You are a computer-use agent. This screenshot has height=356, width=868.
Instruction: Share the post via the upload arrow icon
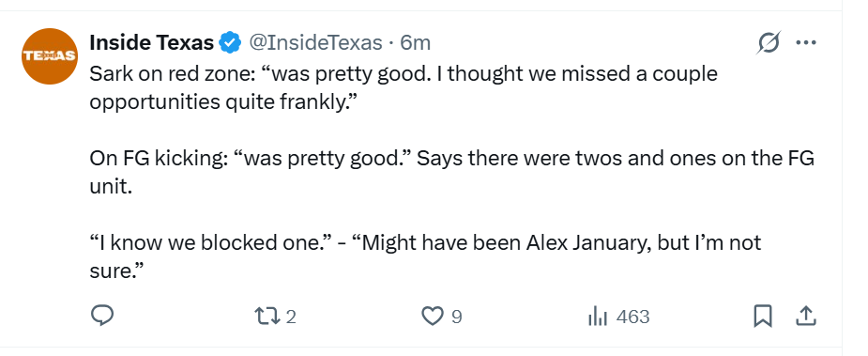806,316
